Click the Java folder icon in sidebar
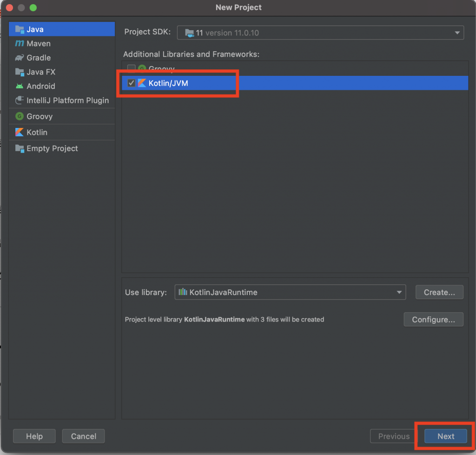This screenshot has width=476, height=455. point(20,29)
